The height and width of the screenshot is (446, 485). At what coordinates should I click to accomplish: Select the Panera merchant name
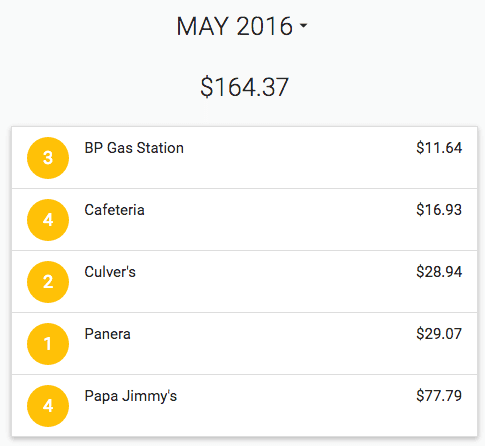[107, 334]
